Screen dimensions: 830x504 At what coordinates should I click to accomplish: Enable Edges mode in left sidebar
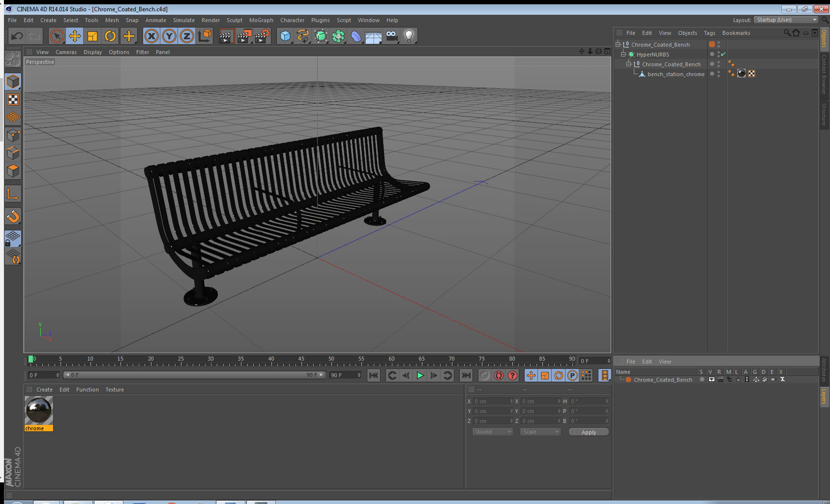point(13,153)
